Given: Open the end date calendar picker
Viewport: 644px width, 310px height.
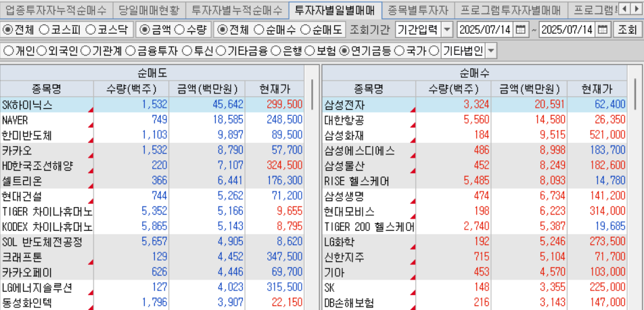Looking at the screenshot, I should click(603, 30).
